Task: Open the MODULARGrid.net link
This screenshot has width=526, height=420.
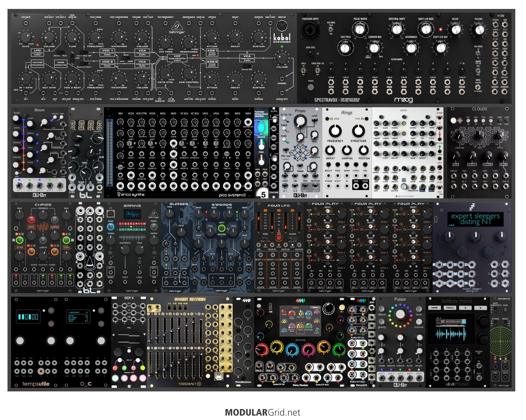Action: click(x=263, y=412)
